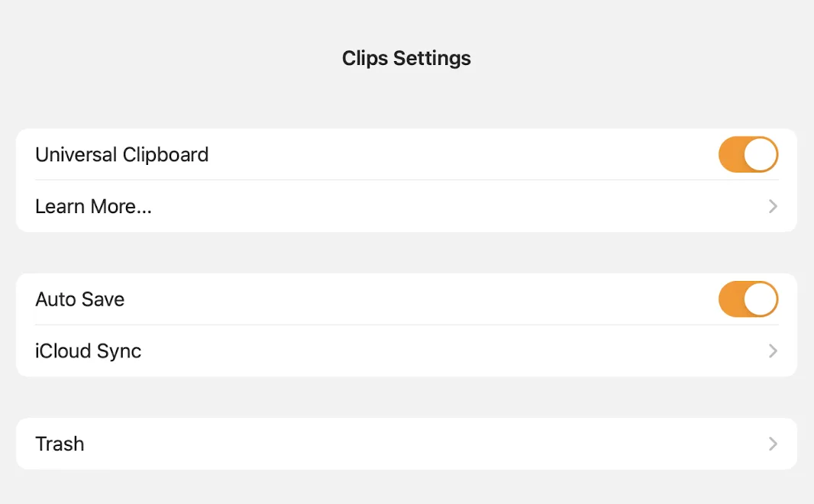The width and height of the screenshot is (814, 504).
Task: Click the Clips Settings title
Action: (x=406, y=58)
